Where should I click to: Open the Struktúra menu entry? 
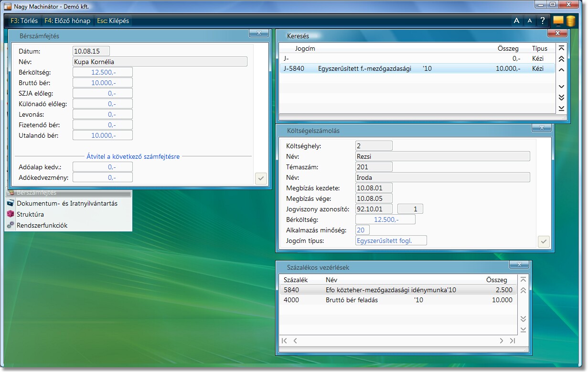30,214
